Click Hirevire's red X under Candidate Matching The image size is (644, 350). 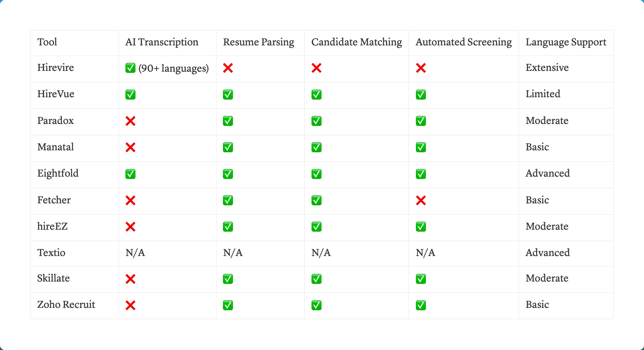tap(316, 68)
